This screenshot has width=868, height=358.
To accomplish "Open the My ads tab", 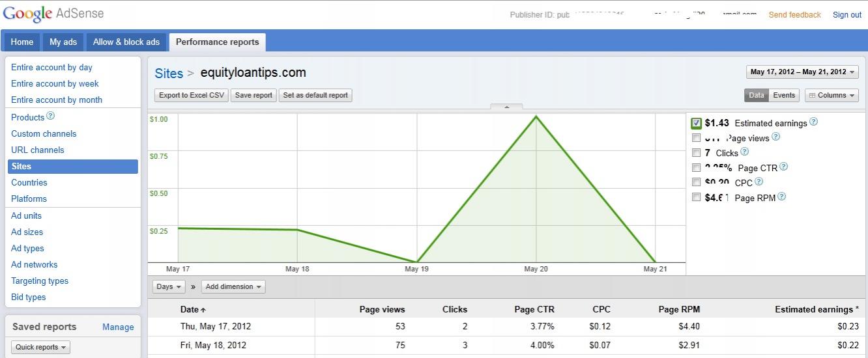I will click(x=63, y=42).
